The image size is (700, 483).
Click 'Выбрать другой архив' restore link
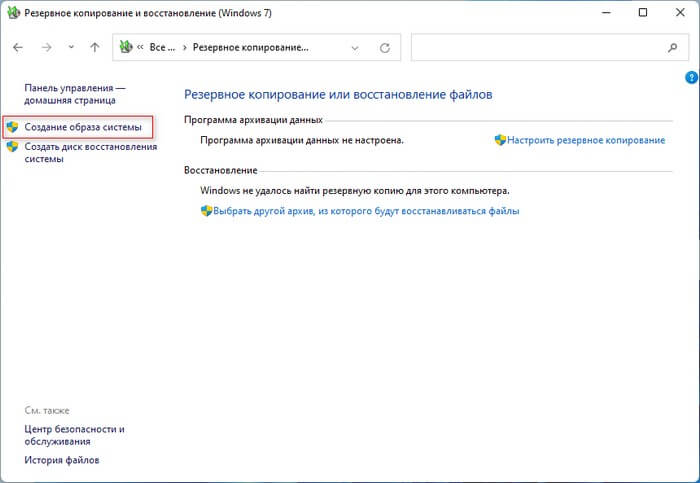(x=366, y=211)
